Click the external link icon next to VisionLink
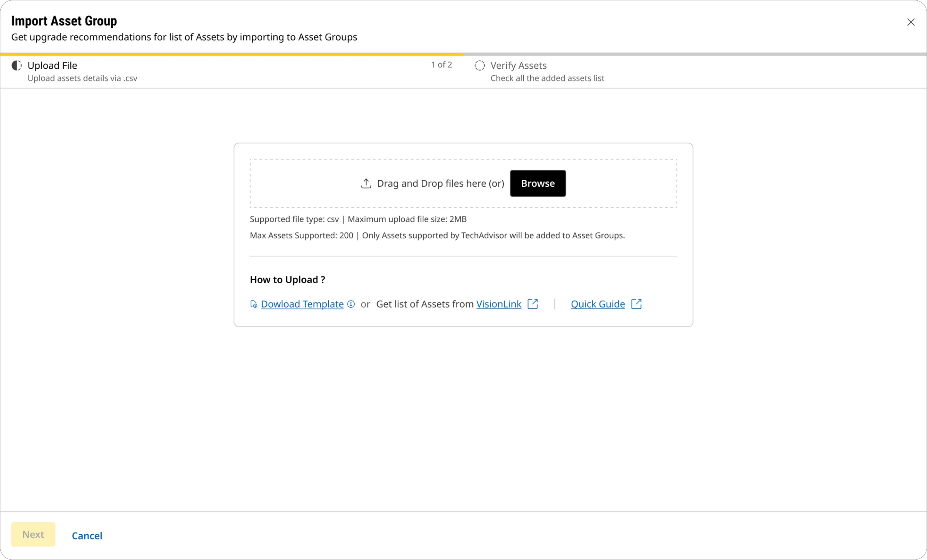Viewport: 927px width, 560px height. (533, 304)
